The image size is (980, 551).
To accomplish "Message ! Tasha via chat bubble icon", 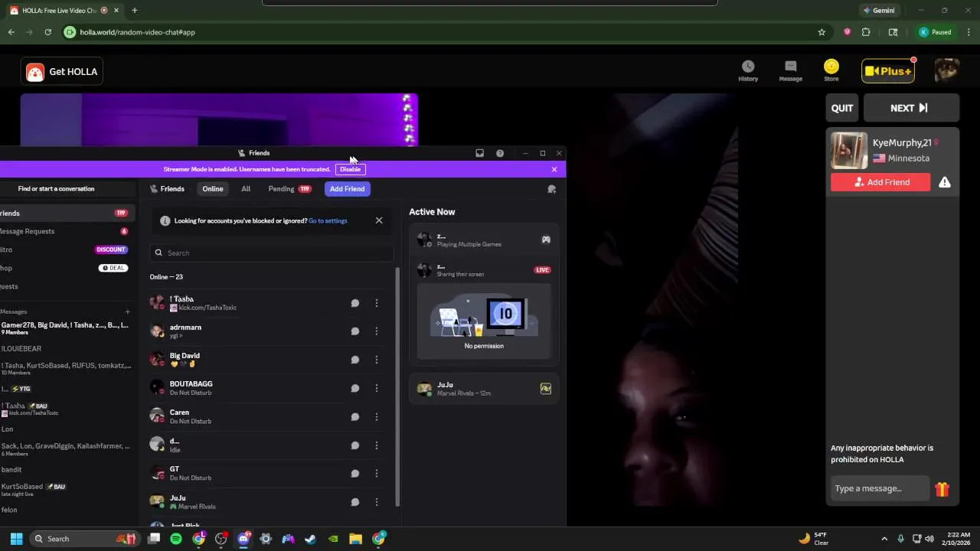I will click(x=355, y=303).
